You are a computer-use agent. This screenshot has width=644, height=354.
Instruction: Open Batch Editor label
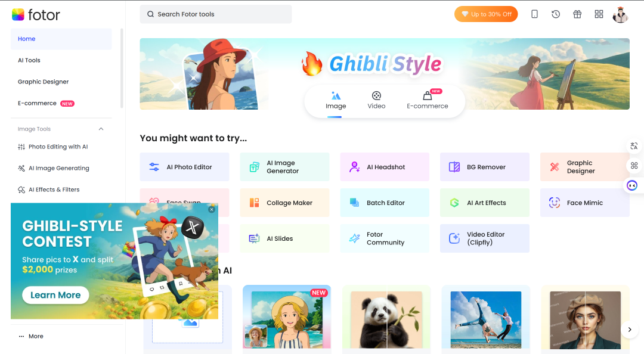click(x=386, y=203)
